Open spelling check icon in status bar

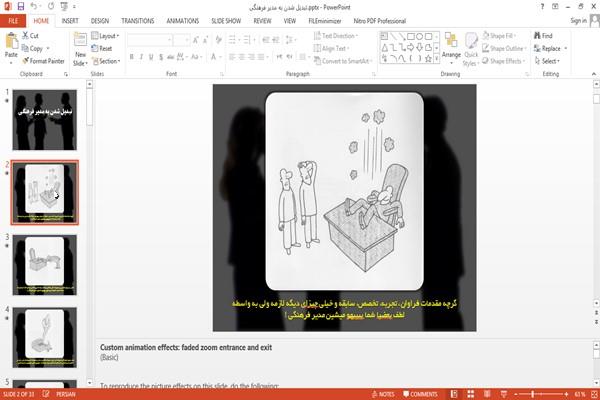point(46,394)
